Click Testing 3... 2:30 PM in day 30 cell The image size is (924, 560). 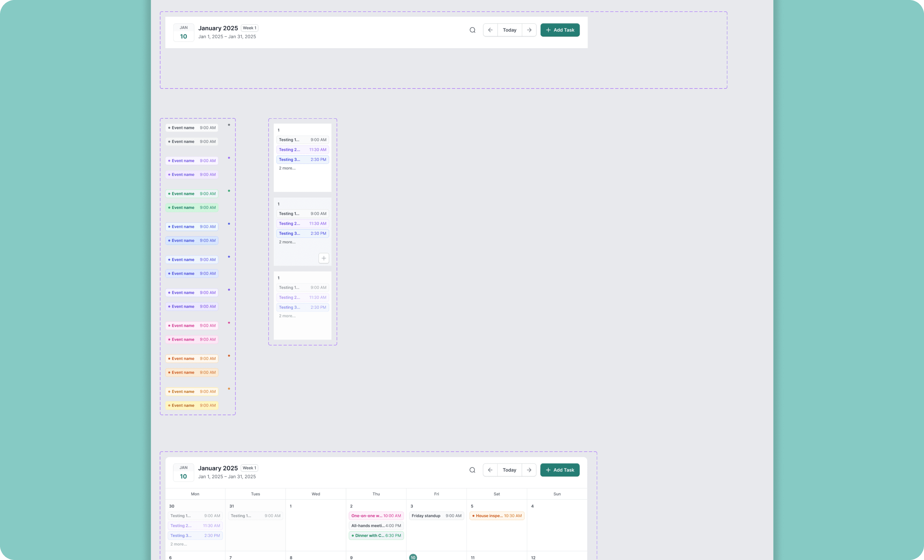pyautogui.click(x=195, y=536)
